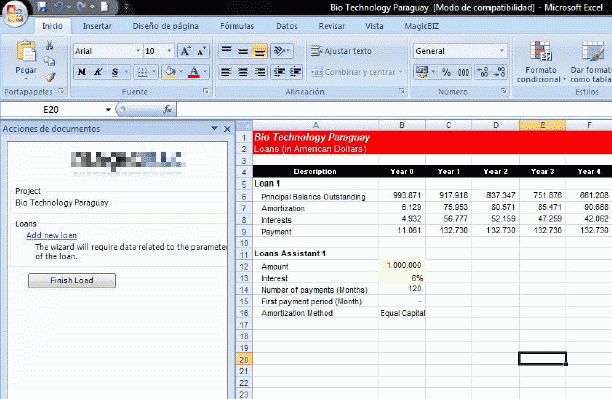Increase decimal places
612x399 pixels.
click(483, 72)
